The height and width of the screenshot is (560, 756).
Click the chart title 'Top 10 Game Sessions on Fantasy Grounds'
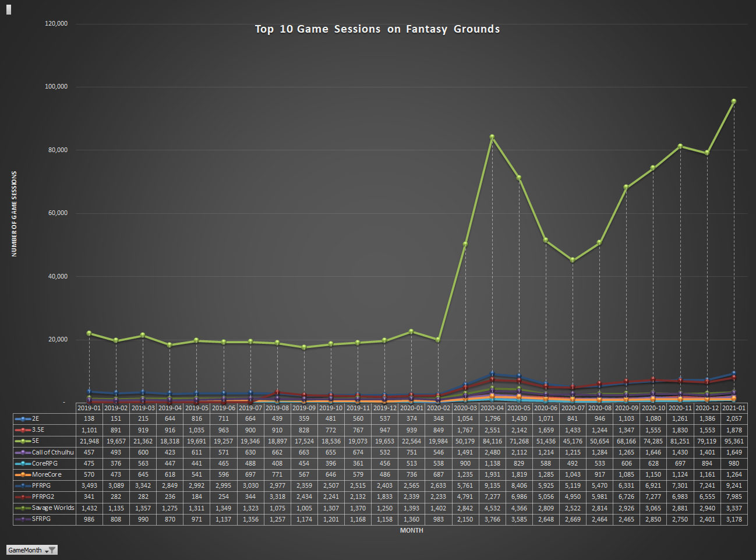click(x=377, y=29)
